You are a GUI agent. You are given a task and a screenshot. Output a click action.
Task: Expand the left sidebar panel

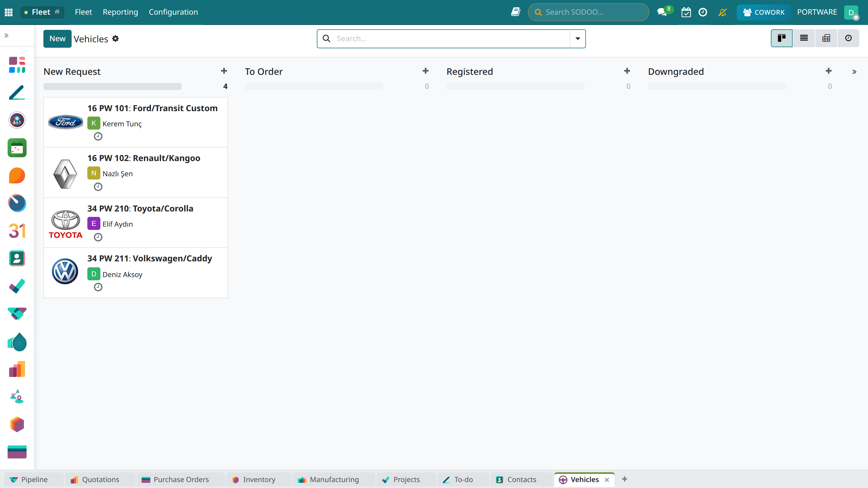(7, 35)
